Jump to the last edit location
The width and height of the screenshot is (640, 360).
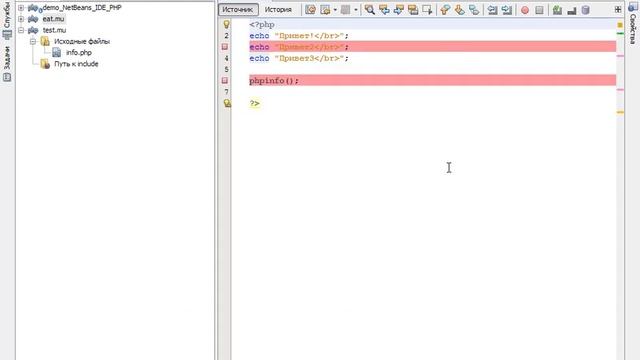tap(310, 10)
